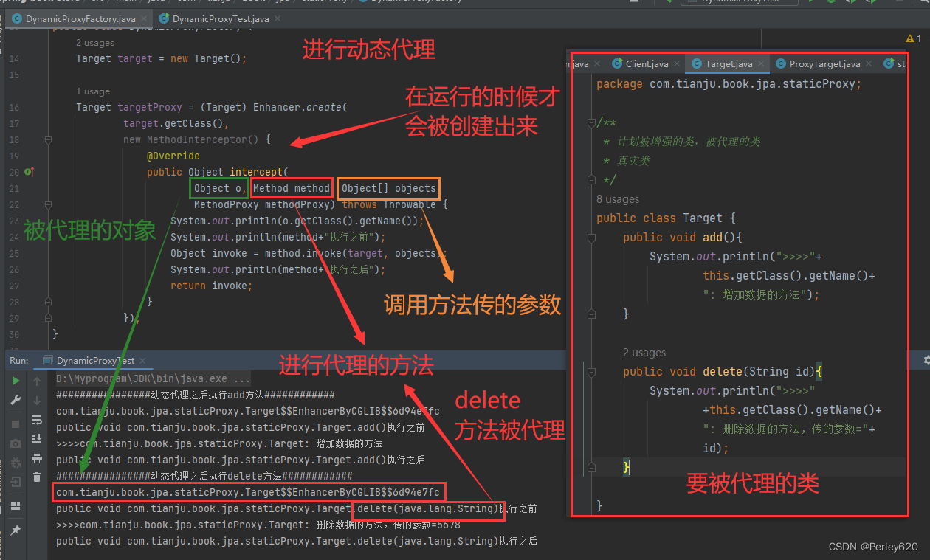Click the Stop process square icon

pos(15,424)
